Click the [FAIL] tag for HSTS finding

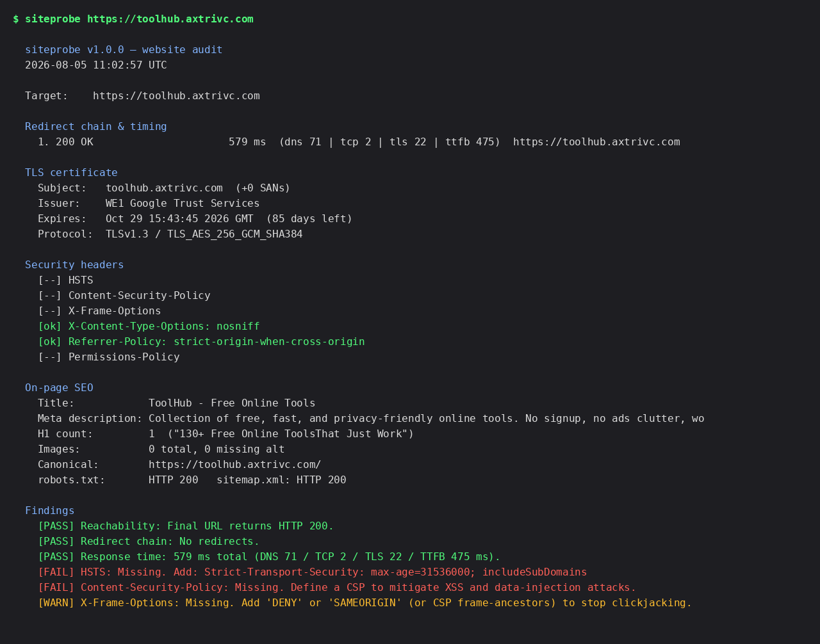(56, 572)
